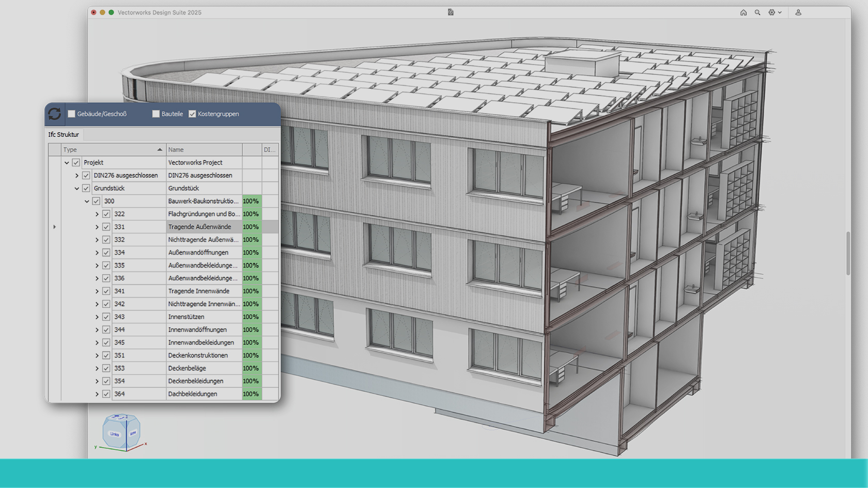Click the 100% progress cell of row 353
This screenshot has height=488, width=868.
[x=252, y=368]
